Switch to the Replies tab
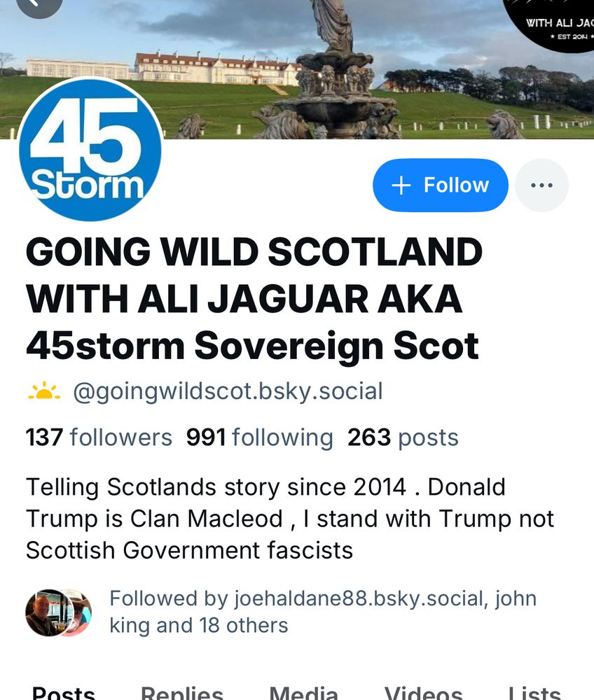This screenshot has height=700, width=594. point(182,692)
